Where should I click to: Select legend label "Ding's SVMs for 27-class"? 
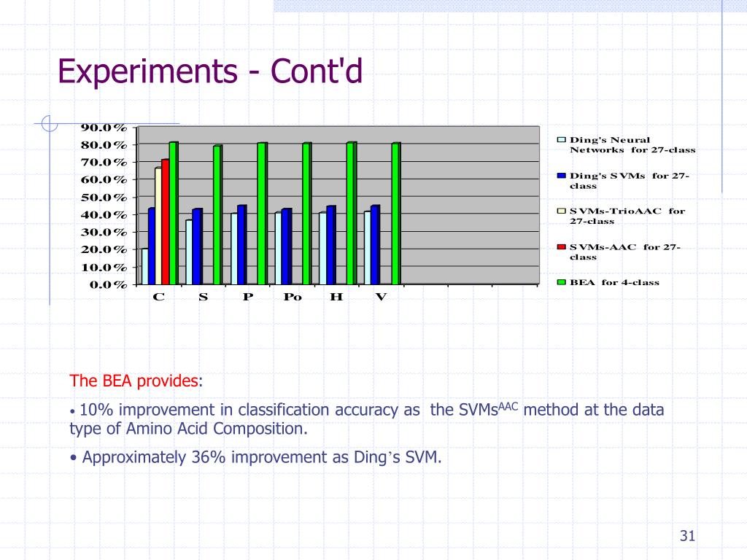point(630,181)
